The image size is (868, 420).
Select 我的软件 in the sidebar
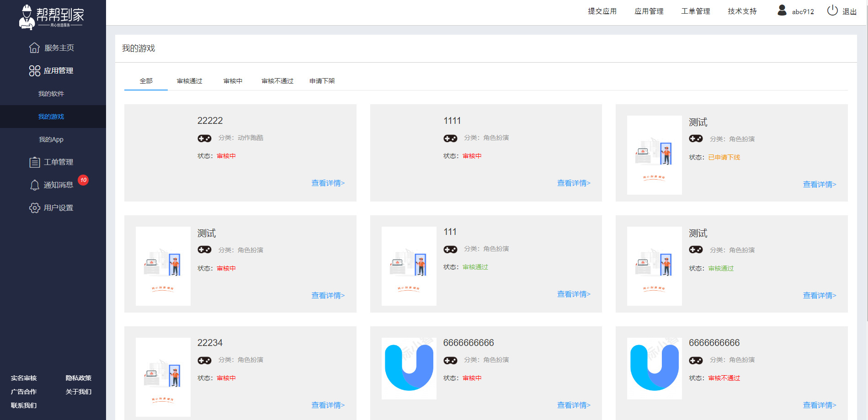tap(52, 94)
